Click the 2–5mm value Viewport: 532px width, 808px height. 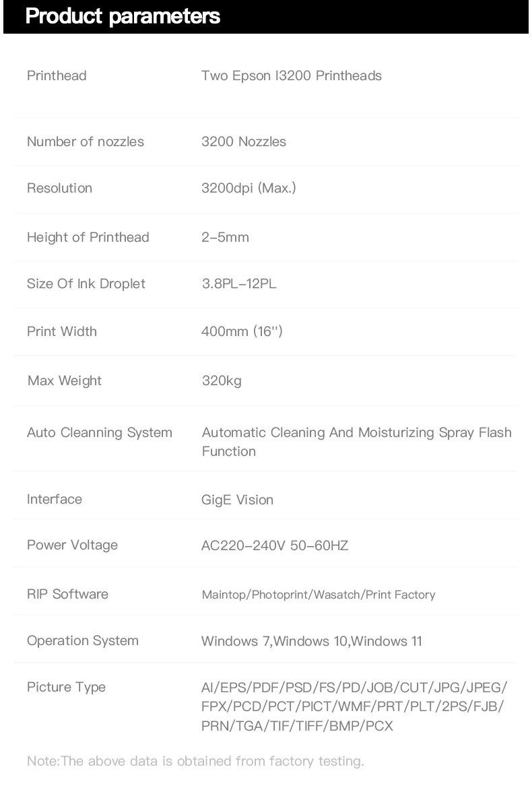click(225, 237)
